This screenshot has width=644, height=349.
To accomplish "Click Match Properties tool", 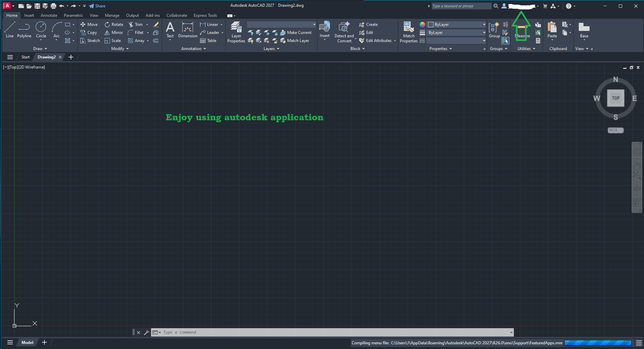I will coord(409,32).
